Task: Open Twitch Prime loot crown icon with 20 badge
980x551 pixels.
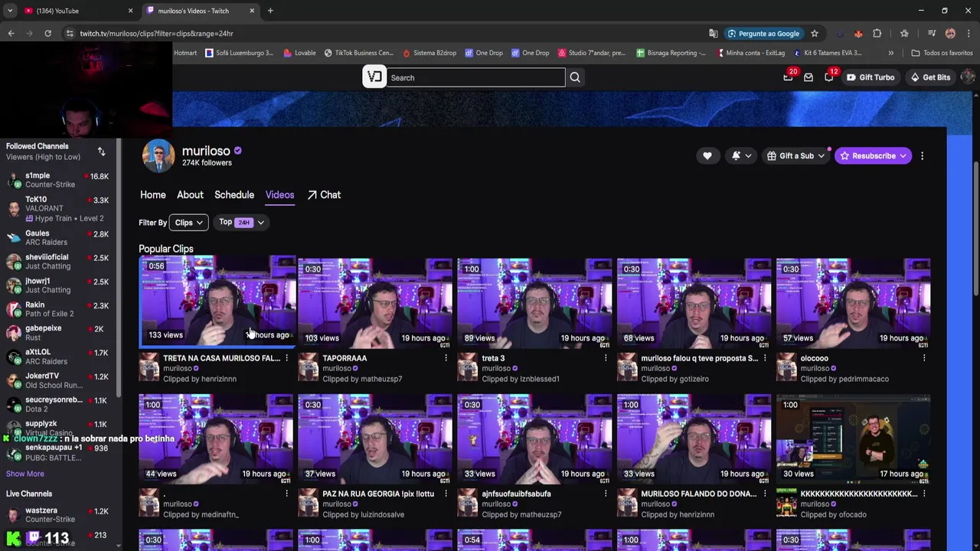Action: [x=788, y=77]
